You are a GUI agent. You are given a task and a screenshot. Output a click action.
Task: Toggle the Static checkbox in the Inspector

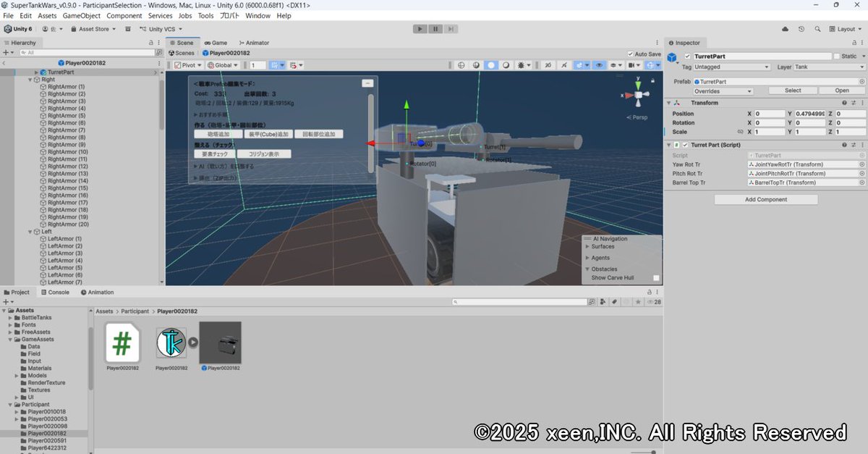838,56
